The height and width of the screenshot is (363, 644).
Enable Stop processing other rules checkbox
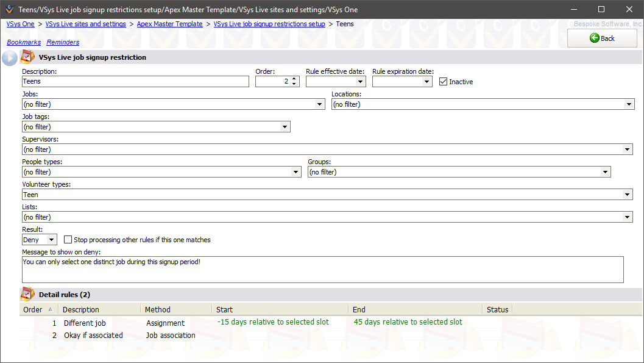pos(68,240)
